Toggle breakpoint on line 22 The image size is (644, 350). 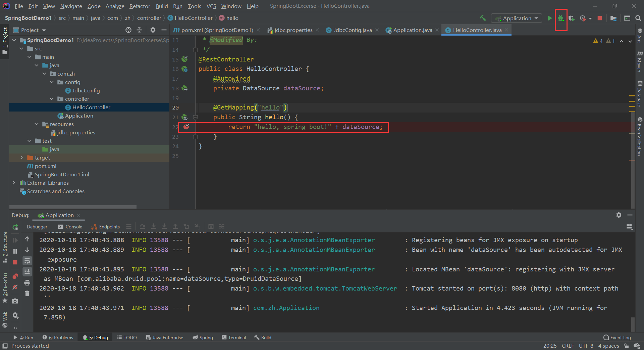point(186,127)
